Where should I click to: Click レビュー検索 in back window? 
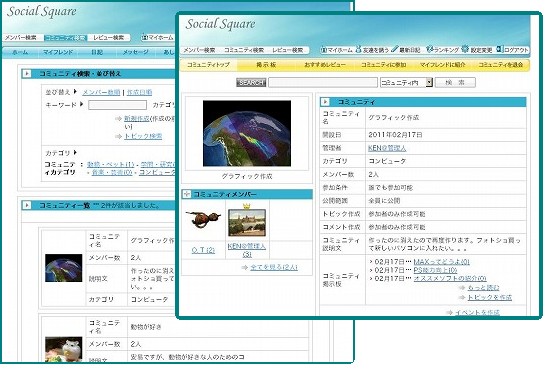coord(109,37)
